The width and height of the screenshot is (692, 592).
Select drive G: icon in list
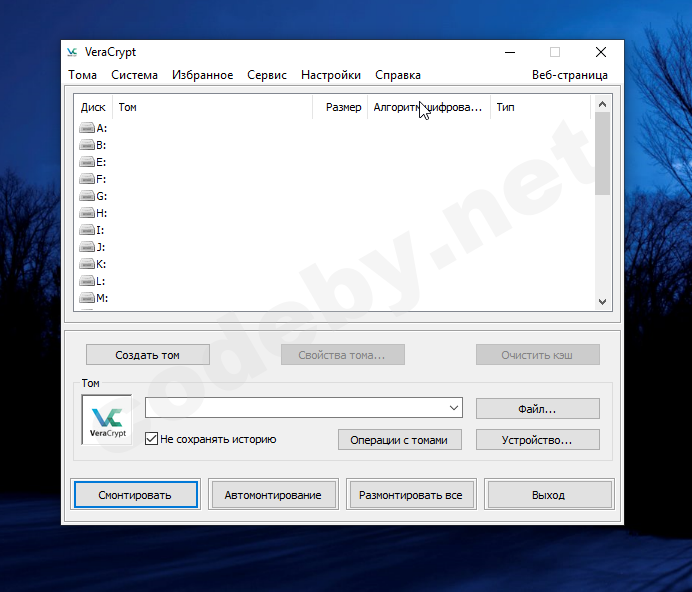(87, 196)
